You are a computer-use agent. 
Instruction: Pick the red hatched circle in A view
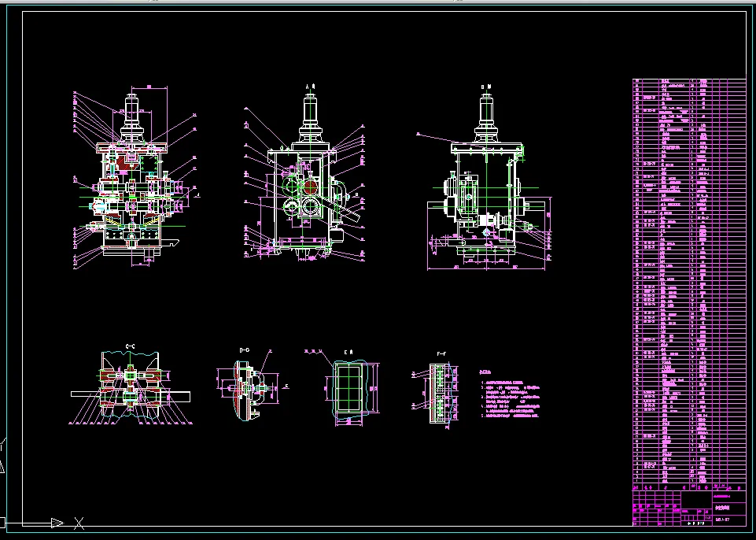coord(311,187)
